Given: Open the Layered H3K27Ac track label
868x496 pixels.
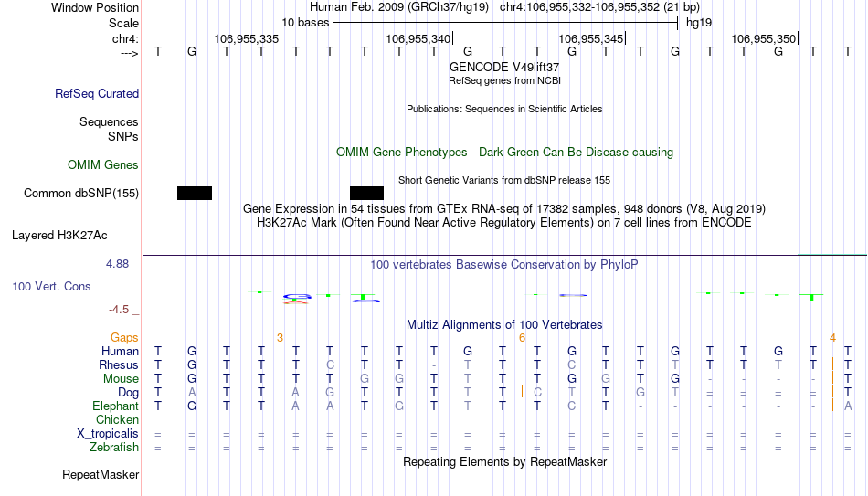Looking at the screenshot, I should click(59, 236).
